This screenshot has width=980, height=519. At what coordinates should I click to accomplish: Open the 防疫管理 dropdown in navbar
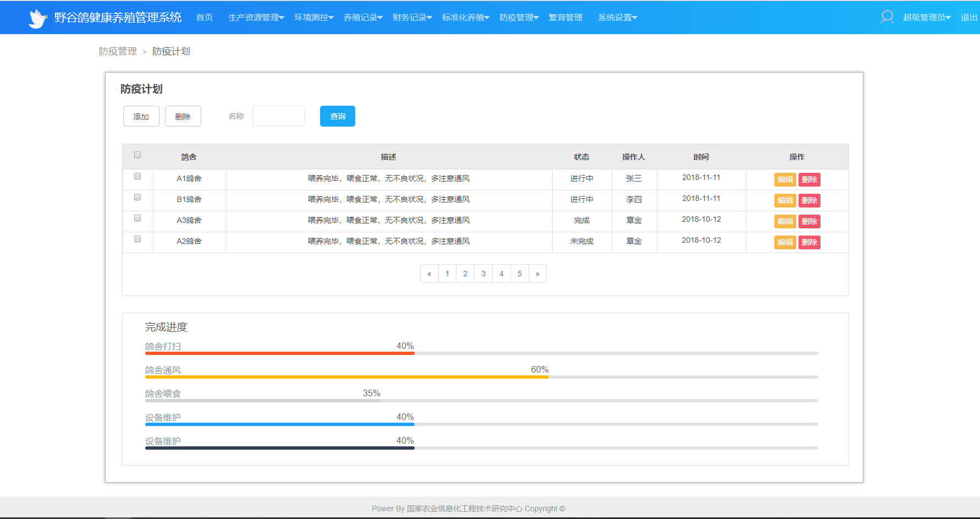click(x=519, y=18)
